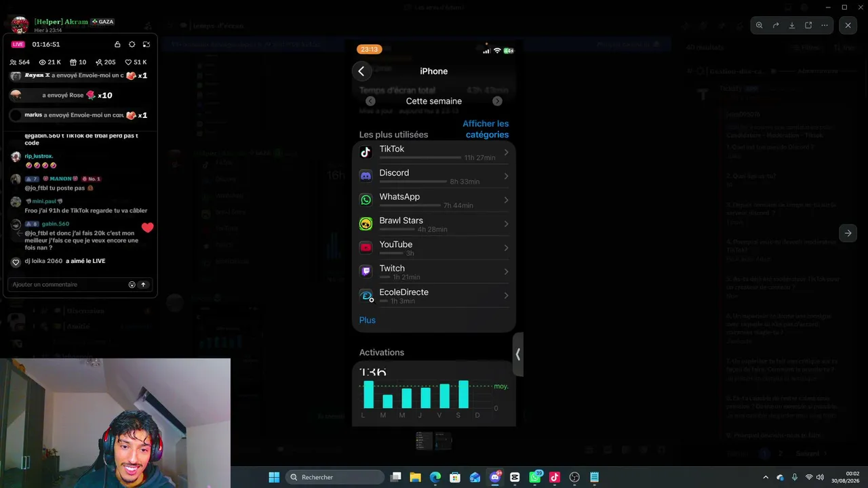Open the viewer's more options menu

tap(825, 25)
